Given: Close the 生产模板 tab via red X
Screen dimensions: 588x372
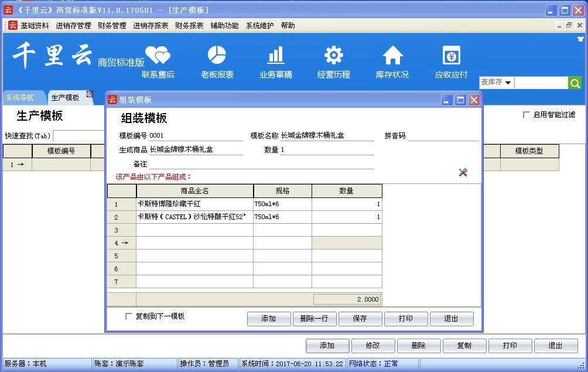Looking at the screenshot, I should click(x=90, y=94).
